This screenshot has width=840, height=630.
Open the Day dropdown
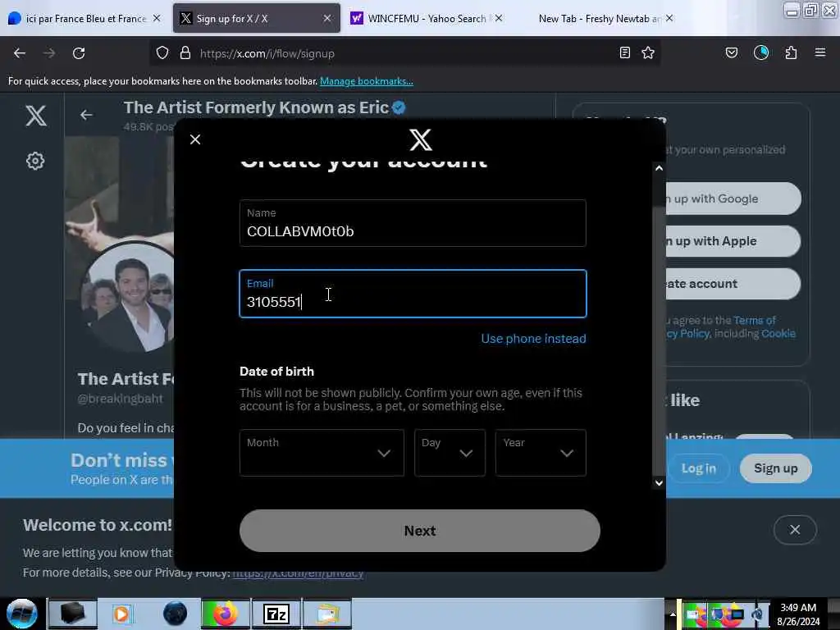tap(450, 453)
